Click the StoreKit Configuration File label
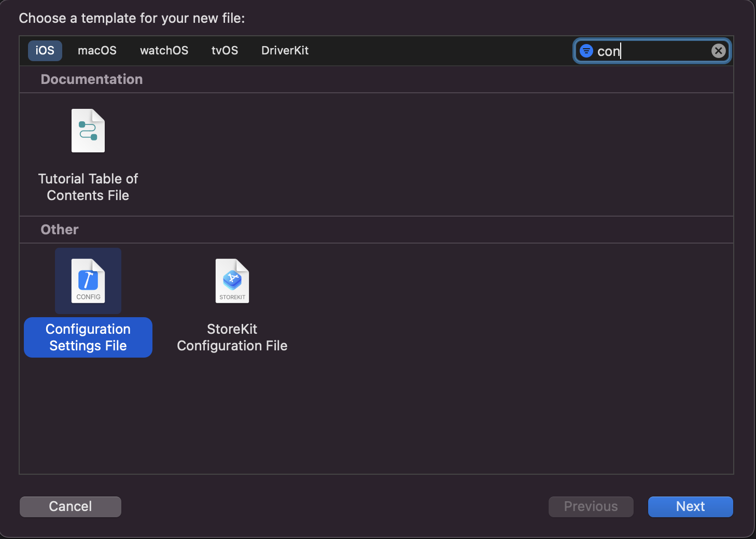This screenshot has height=539, width=756. pyautogui.click(x=232, y=337)
